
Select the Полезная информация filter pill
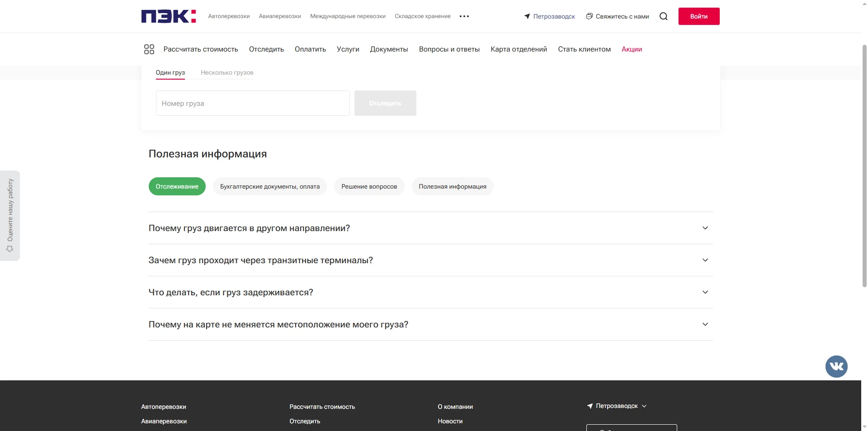[x=453, y=186]
